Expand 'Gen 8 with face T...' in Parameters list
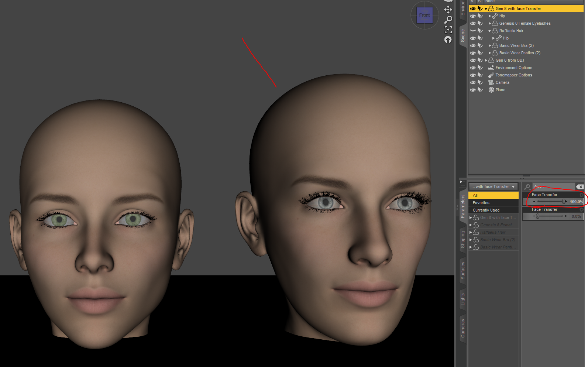 [471, 217]
